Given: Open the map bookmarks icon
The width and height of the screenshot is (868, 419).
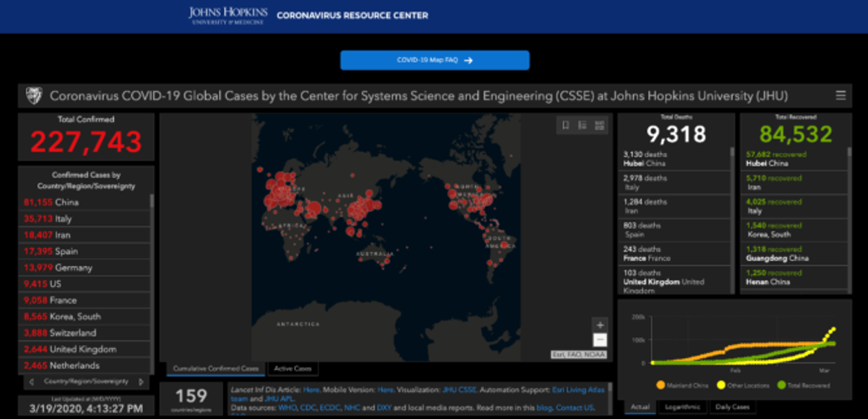Looking at the screenshot, I should [566, 126].
